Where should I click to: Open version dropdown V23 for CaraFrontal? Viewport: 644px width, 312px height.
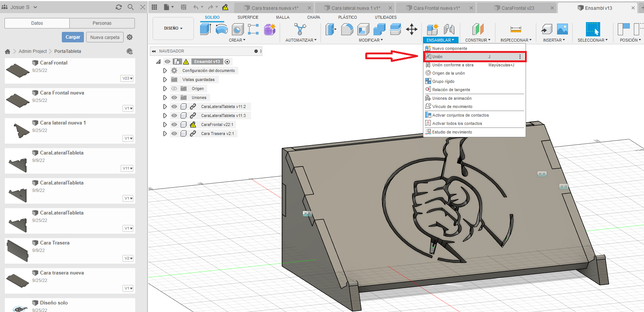click(127, 78)
